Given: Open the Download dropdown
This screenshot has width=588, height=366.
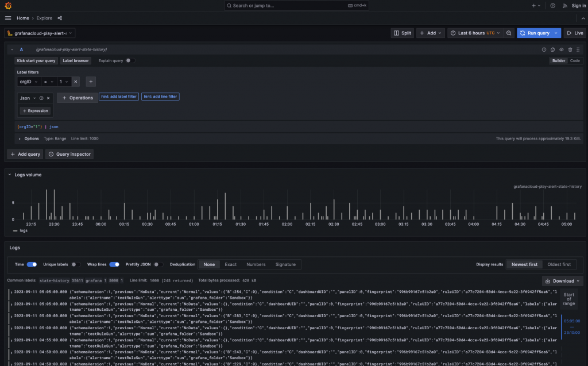Looking at the screenshot, I should pos(562,281).
